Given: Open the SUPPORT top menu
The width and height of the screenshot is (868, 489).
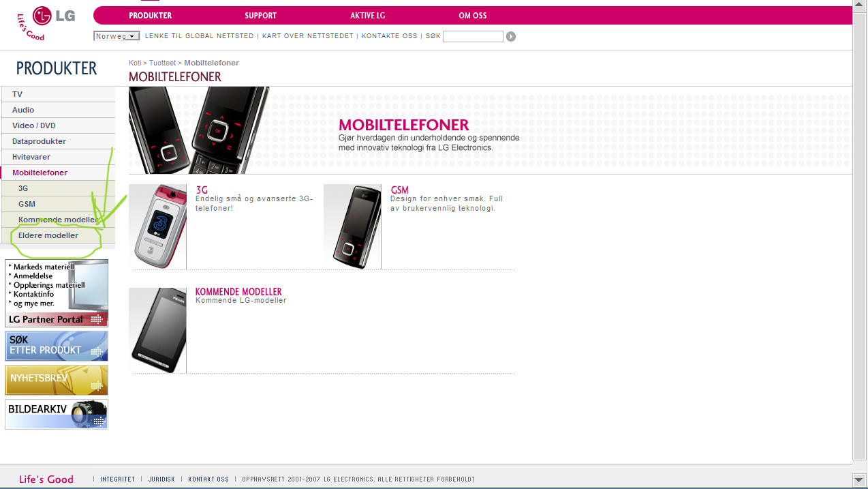Looking at the screenshot, I should [260, 16].
